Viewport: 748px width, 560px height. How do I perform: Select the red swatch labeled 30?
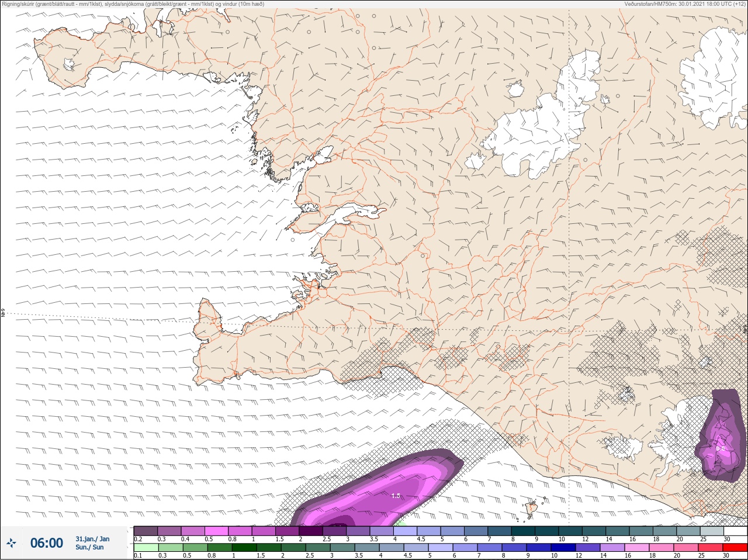pyautogui.click(x=735, y=548)
